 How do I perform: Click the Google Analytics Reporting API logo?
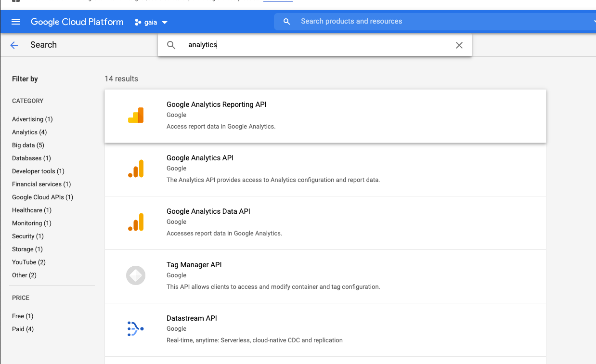[x=136, y=116]
